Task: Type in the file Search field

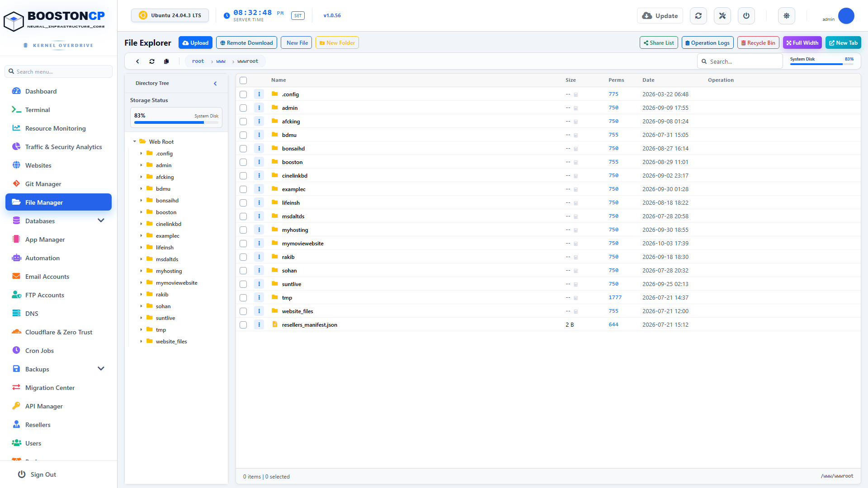Action: 740,61
